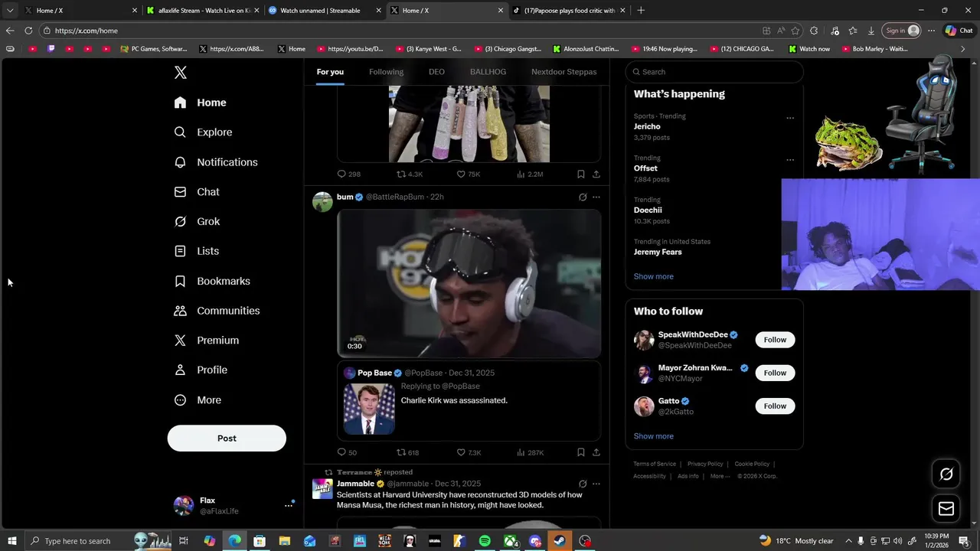Image resolution: width=980 pixels, height=551 pixels.
Task: Open Spotify from the taskbar
Action: (x=485, y=541)
